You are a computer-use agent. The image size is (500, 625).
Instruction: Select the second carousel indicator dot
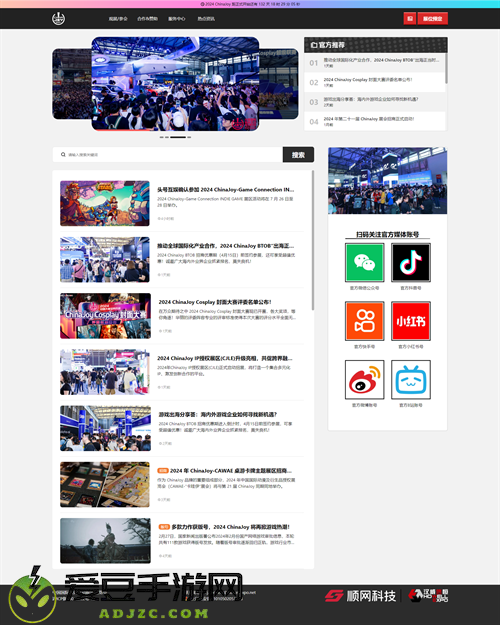[x=167, y=137]
